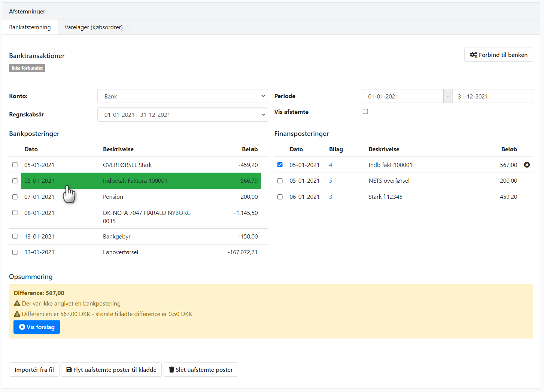The width and height of the screenshot is (544, 392).
Task: Uncheck the Indb fakt 100001 finance entry
Action: [x=280, y=165]
